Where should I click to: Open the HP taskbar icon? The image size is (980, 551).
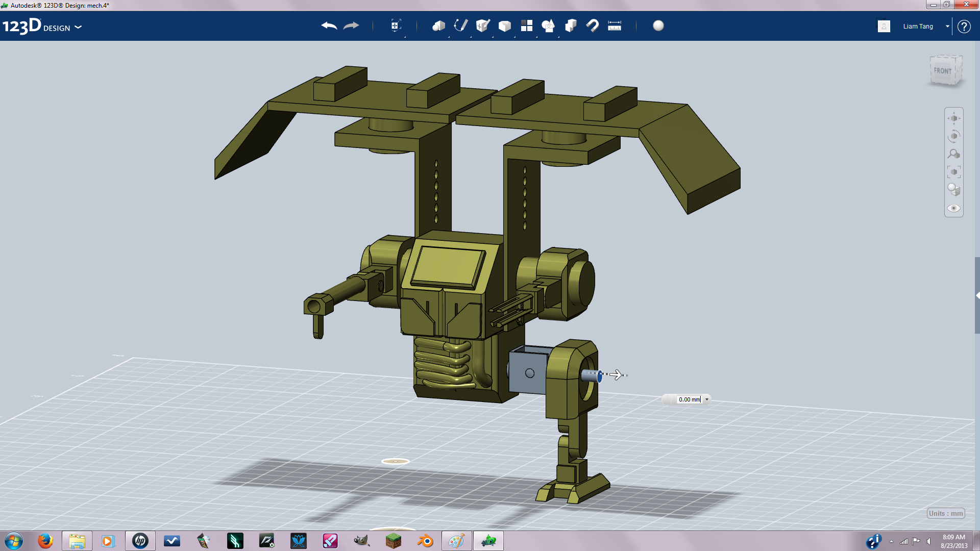coord(140,541)
